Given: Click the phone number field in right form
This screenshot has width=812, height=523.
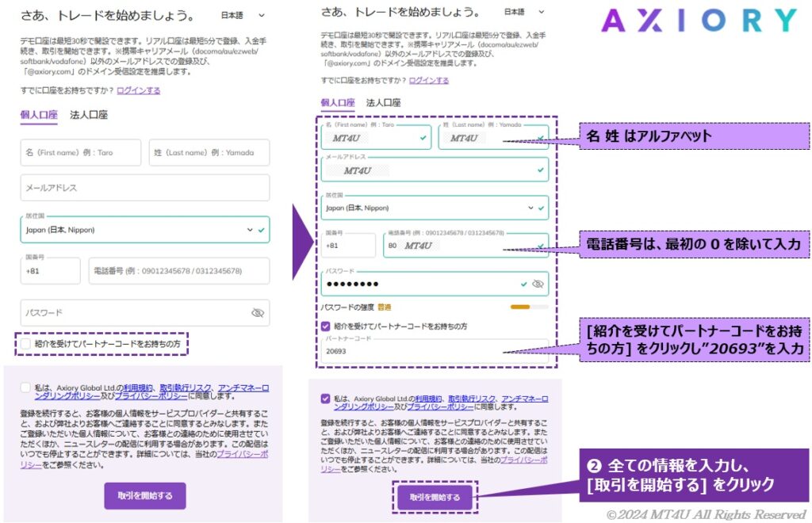Looking at the screenshot, I should (465, 245).
